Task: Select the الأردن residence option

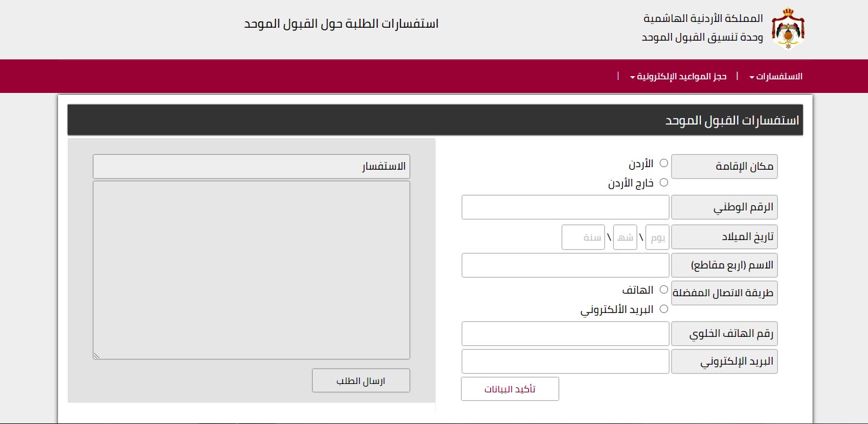Action: 664,163
